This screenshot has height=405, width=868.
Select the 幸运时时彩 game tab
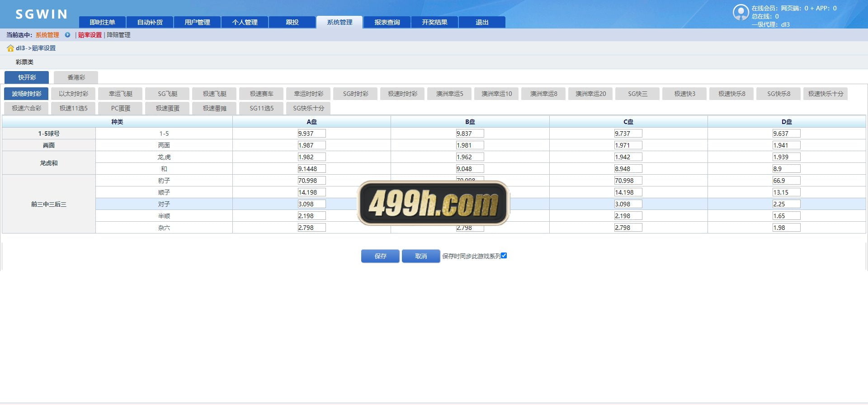point(308,94)
